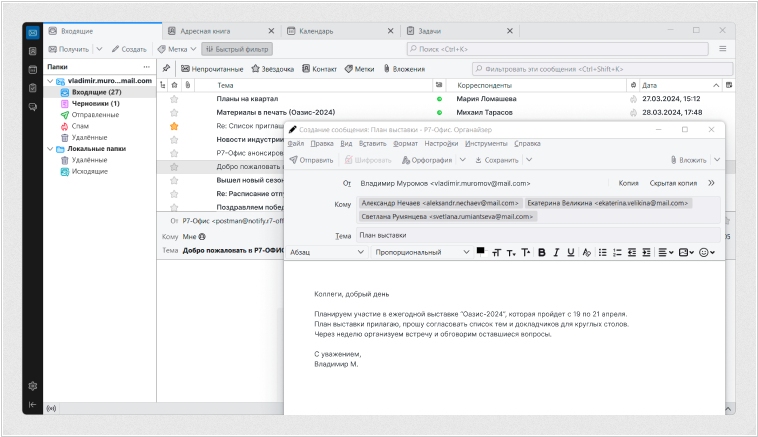Open the Tasks icon in left sidebar
The image size is (758, 437).
[x=33, y=88]
